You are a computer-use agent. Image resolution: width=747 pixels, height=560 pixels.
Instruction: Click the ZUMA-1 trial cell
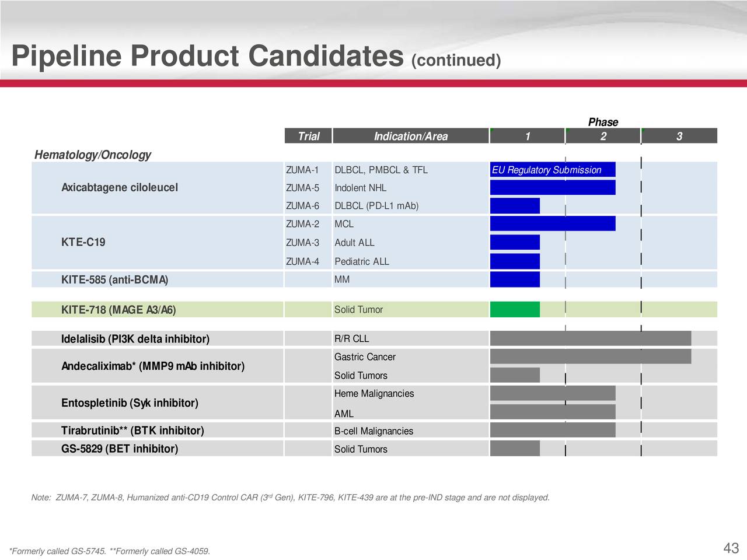(x=302, y=170)
